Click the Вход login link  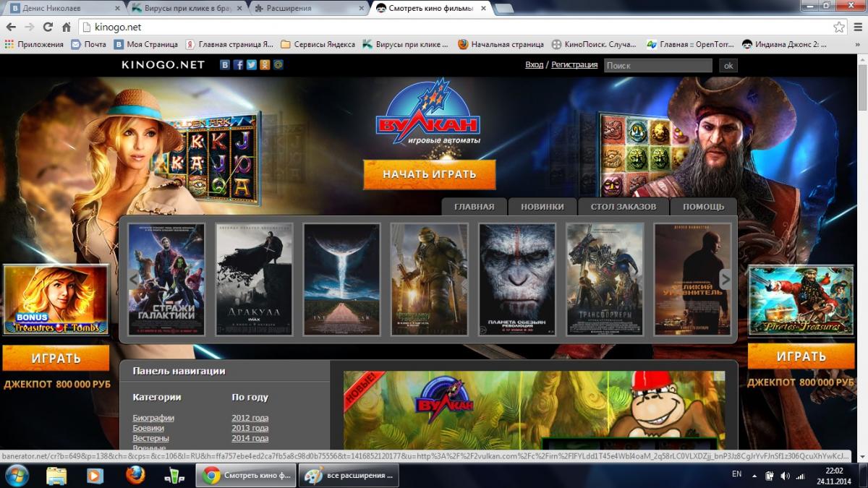point(534,64)
